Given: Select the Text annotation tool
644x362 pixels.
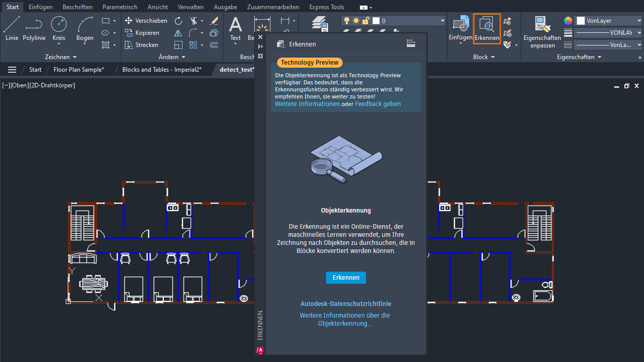Looking at the screenshot, I should tap(236, 28).
